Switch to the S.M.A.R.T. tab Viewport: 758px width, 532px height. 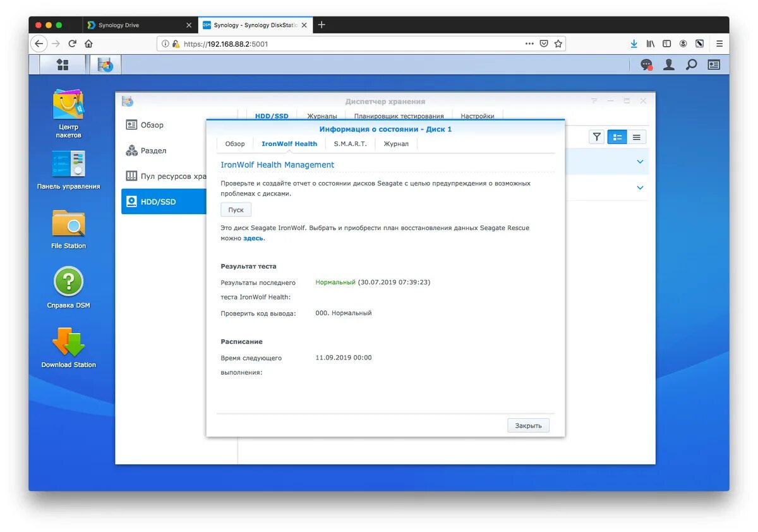pyautogui.click(x=350, y=144)
